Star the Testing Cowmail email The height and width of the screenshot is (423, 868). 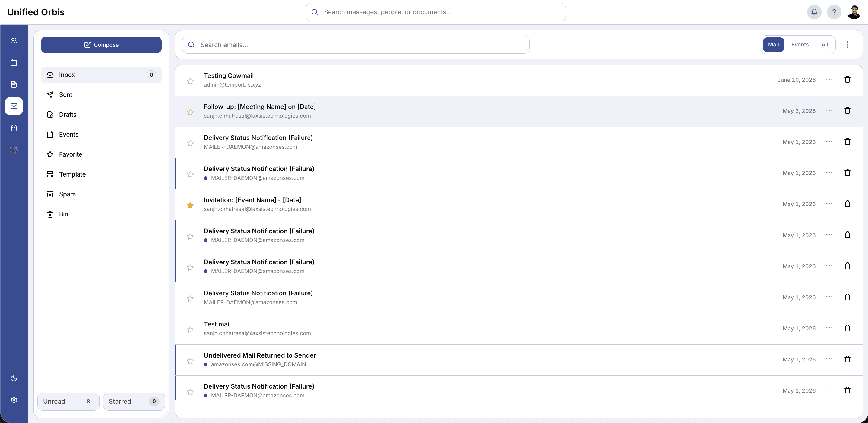point(190,81)
